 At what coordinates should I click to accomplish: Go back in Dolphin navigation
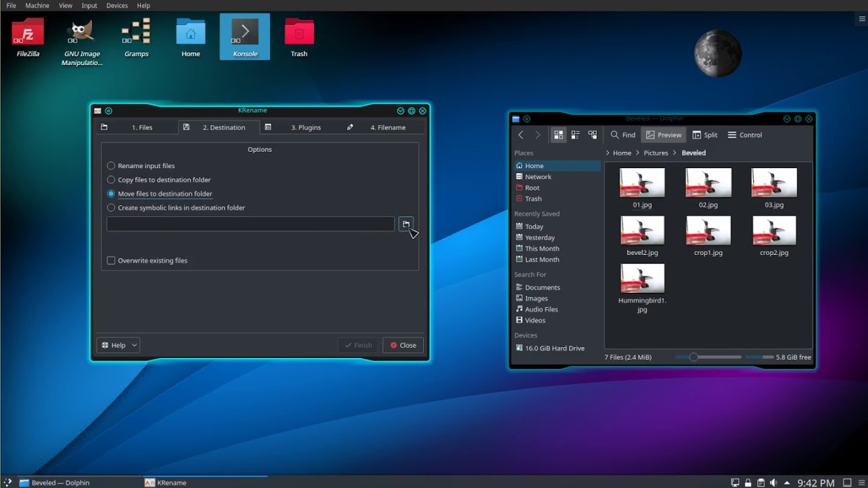(x=521, y=135)
